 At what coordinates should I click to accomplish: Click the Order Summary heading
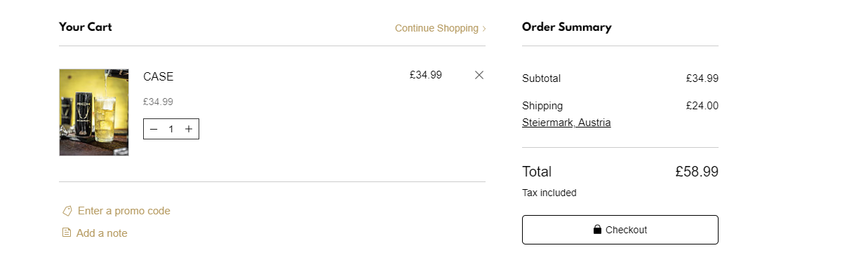coord(567,27)
